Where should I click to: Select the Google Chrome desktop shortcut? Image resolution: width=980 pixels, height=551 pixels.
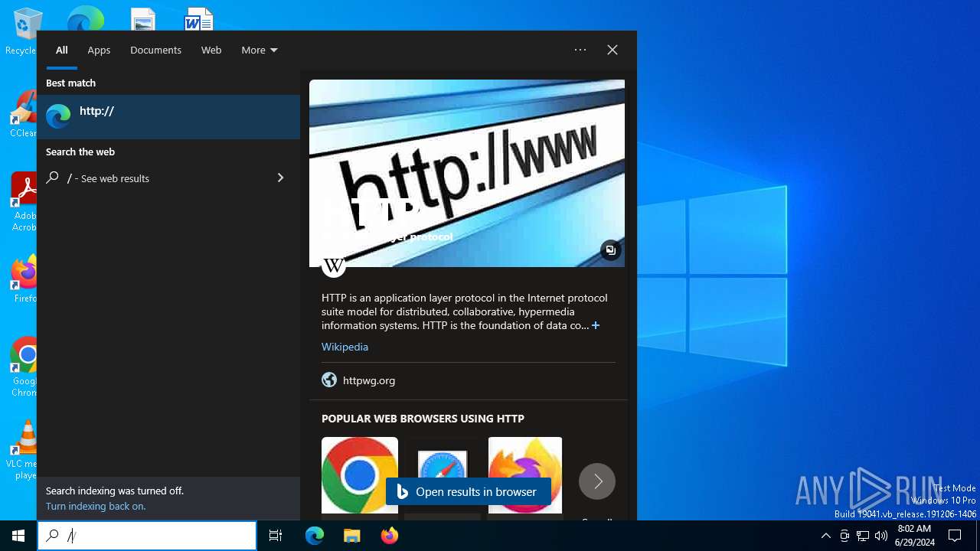pyautogui.click(x=24, y=367)
